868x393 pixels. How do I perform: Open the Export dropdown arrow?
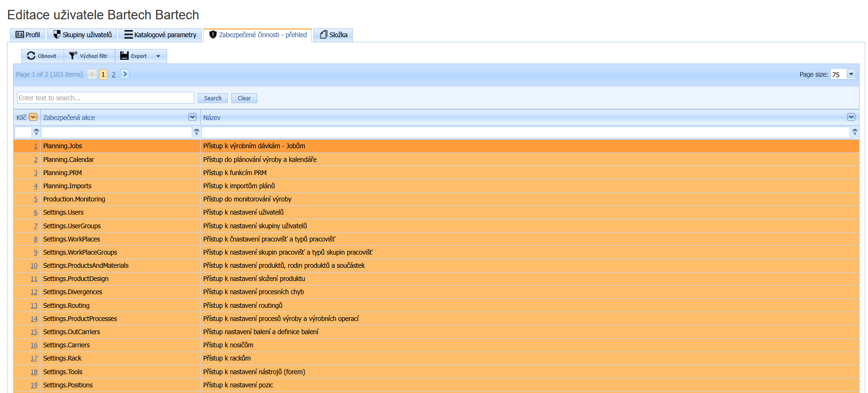coord(158,56)
